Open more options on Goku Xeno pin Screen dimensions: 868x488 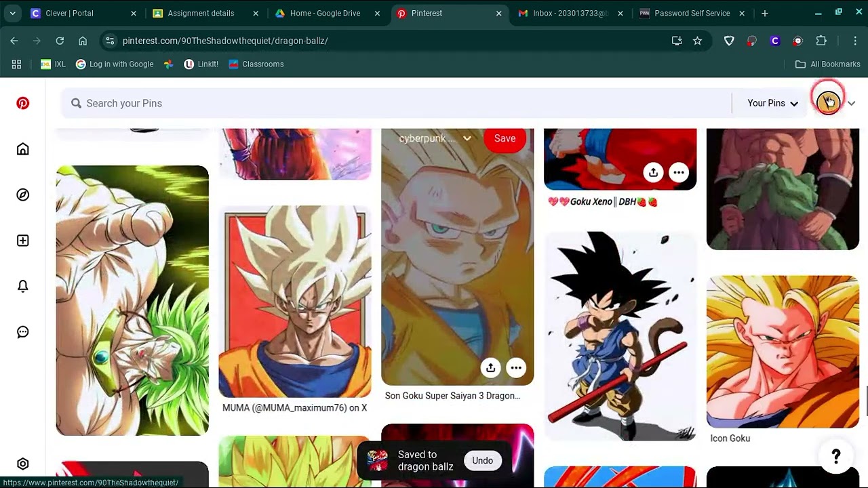point(679,172)
